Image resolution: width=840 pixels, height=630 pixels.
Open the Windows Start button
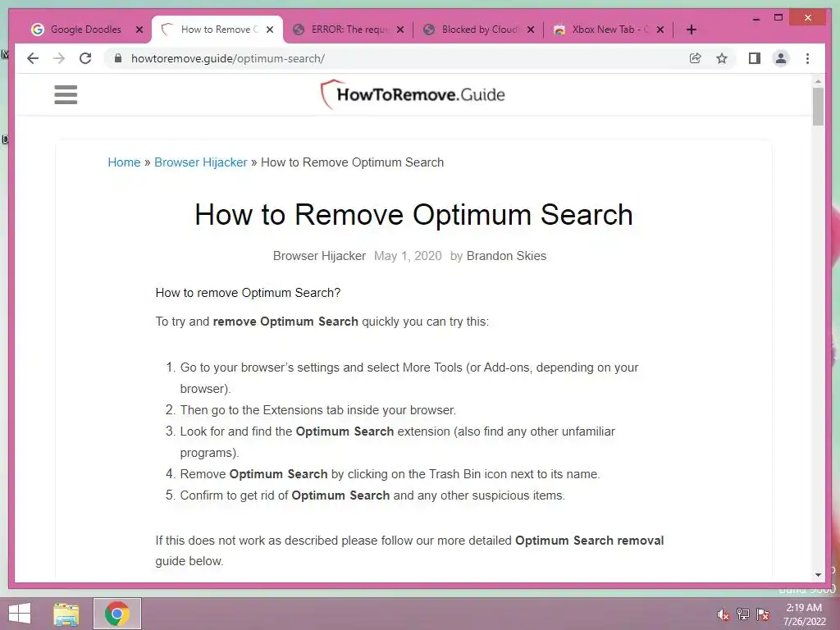click(x=20, y=614)
